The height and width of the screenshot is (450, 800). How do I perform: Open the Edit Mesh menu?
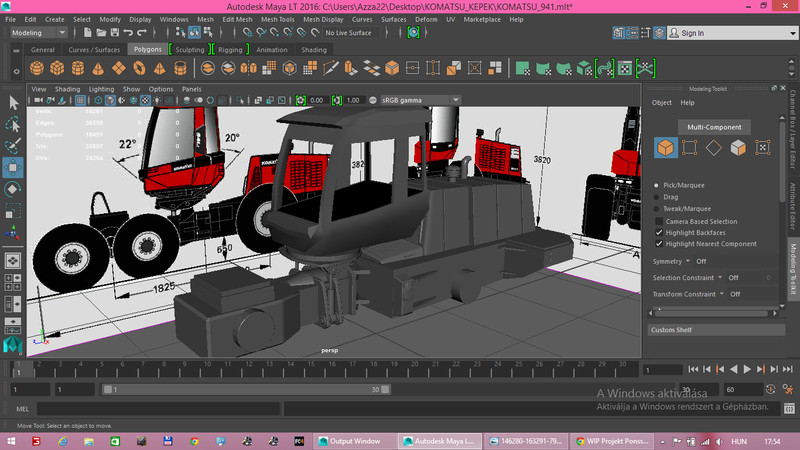click(x=237, y=19)
